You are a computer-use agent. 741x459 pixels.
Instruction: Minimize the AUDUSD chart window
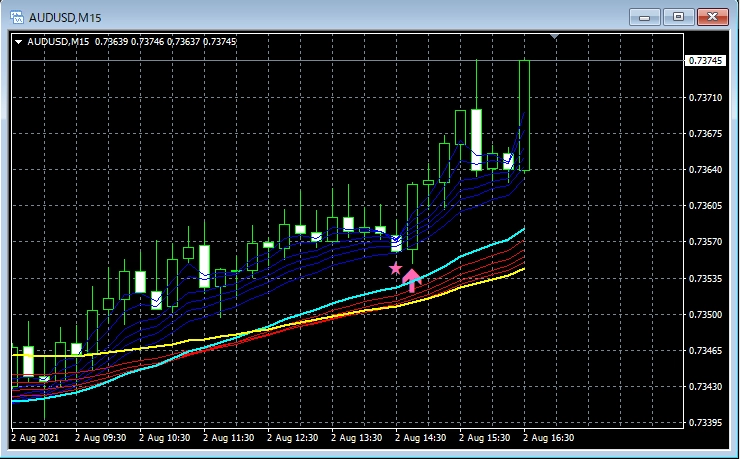click(x=646, y=16)
